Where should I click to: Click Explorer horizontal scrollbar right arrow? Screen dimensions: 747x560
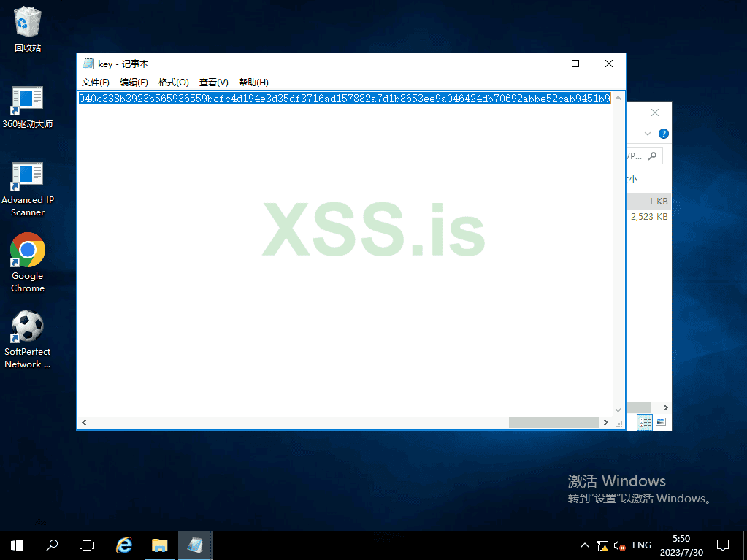pyautogui.click(x=665, y=407)
